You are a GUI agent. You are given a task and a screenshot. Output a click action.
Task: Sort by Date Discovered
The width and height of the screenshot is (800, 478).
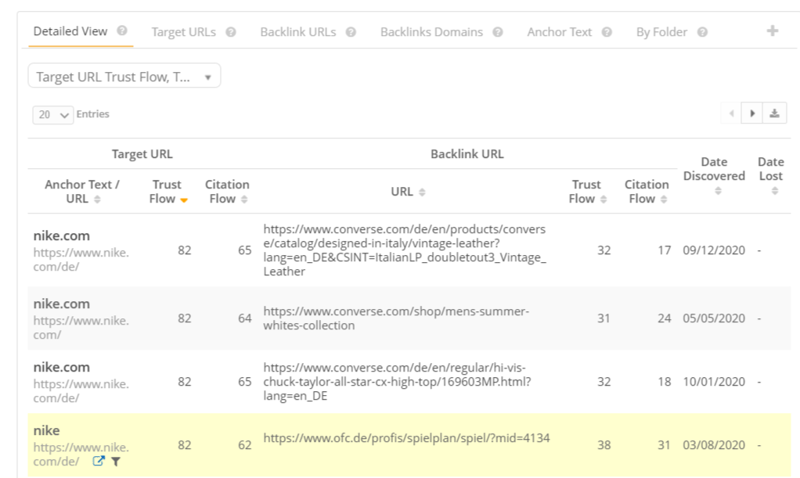coord(718,191)
